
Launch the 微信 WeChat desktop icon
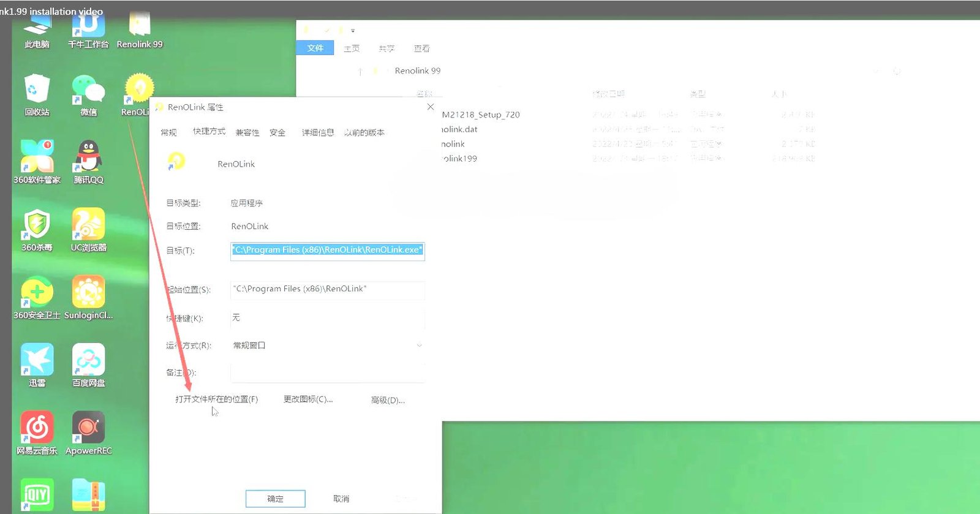coord(88,95)
